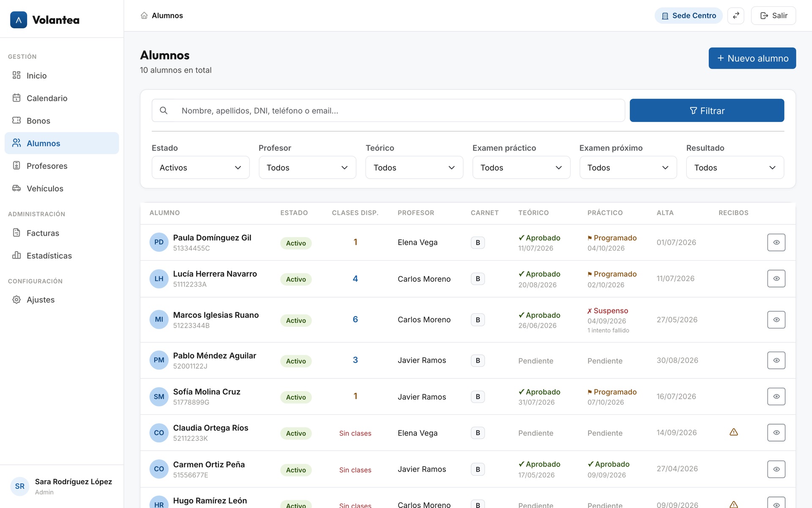This screenshot has width=812, height=508.
Task: Click the switch-sede arrows icon
Action: (736, 16)
